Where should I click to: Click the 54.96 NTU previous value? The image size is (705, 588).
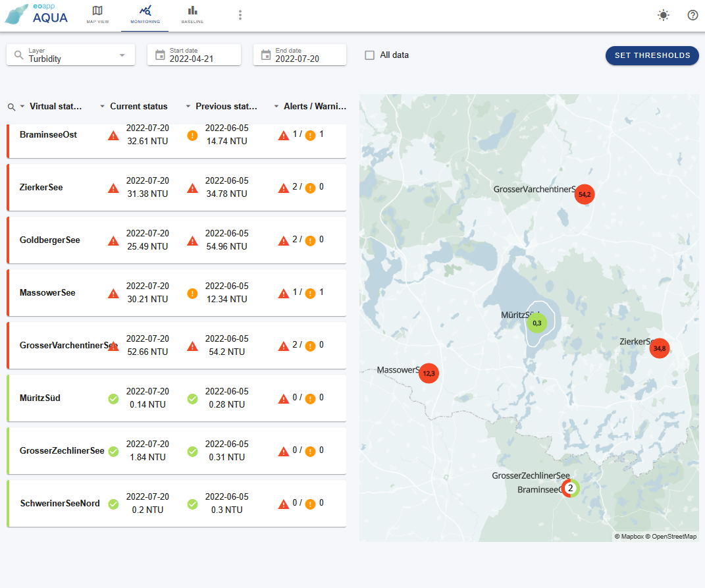pos(226,246)
